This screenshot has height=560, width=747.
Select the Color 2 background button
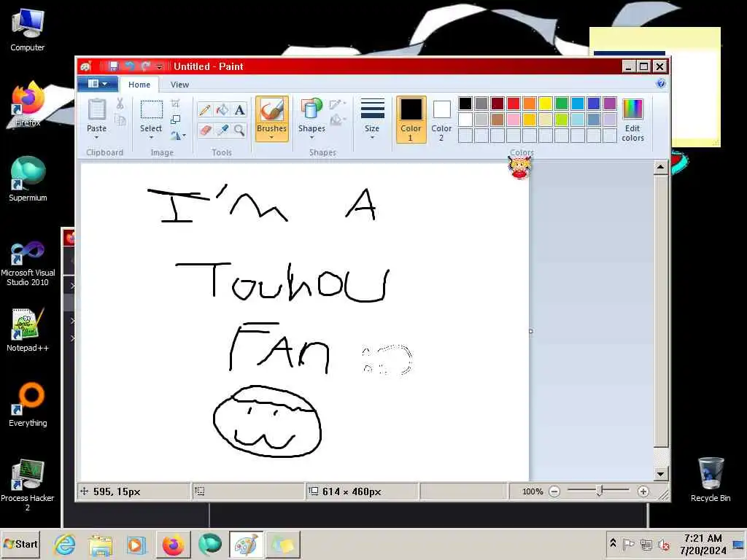[x=441, y=120]
